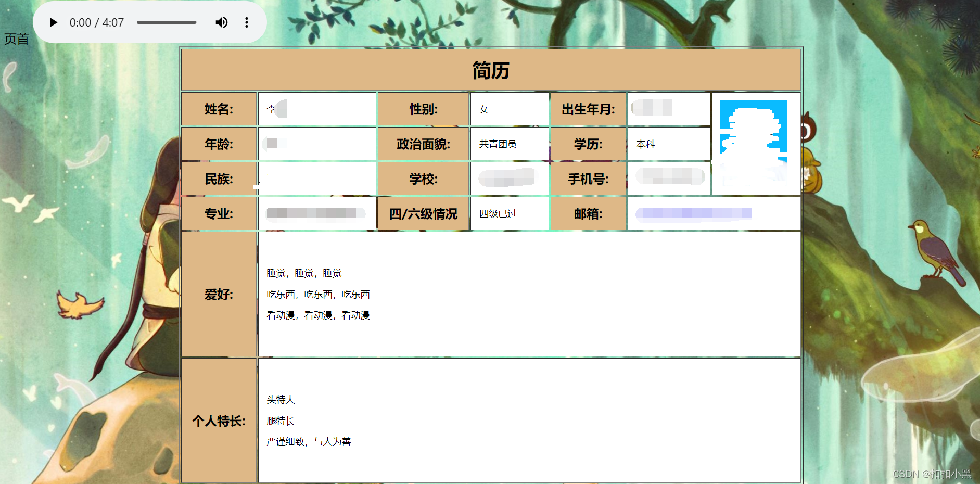Select the 邮箱 label cell

click(588, 213)
